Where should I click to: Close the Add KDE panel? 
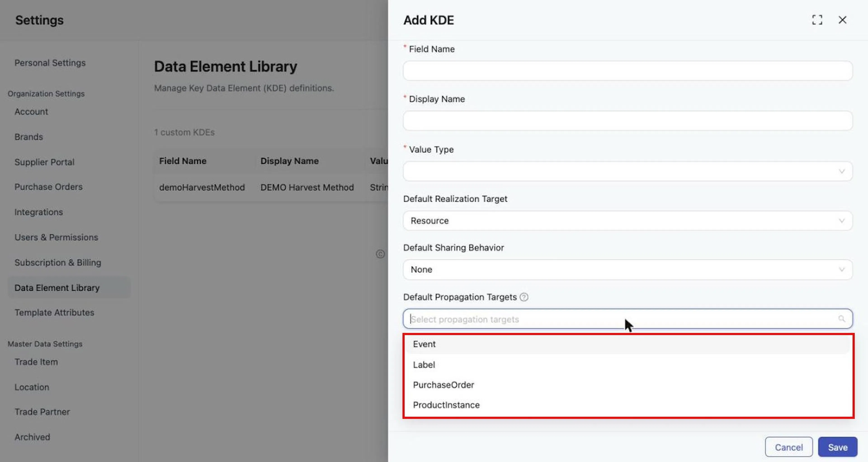tap(842, 20)
